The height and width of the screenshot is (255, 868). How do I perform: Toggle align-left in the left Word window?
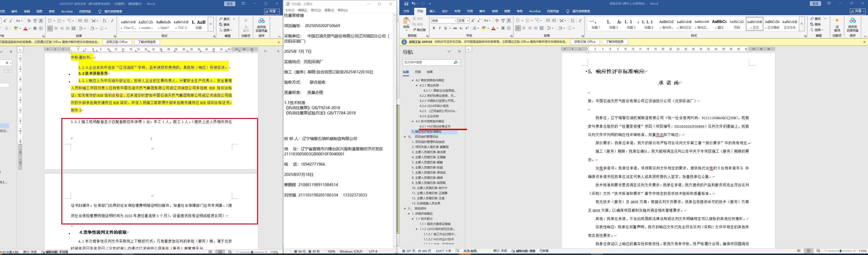[x=50, y=28]
